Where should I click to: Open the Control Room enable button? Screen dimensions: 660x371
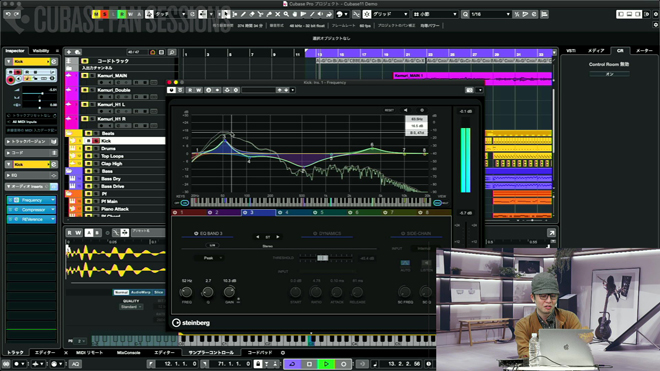[x=609, y=74]
